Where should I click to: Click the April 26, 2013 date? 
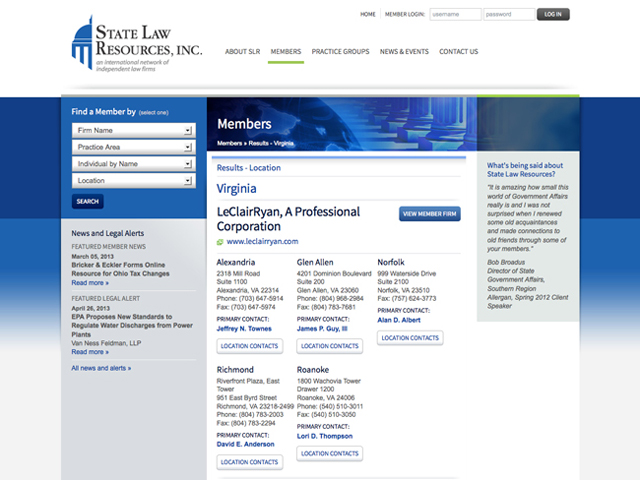[x=91, y=308]
